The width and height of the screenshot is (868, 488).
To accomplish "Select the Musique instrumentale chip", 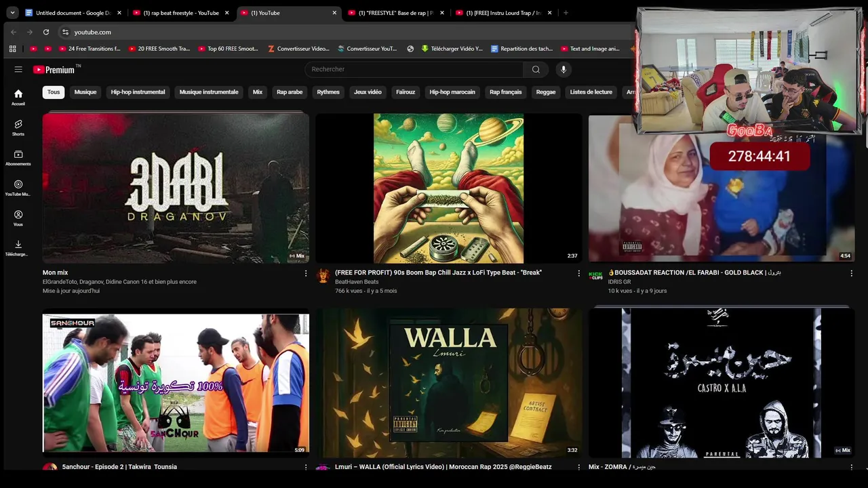I will [209, 92].
